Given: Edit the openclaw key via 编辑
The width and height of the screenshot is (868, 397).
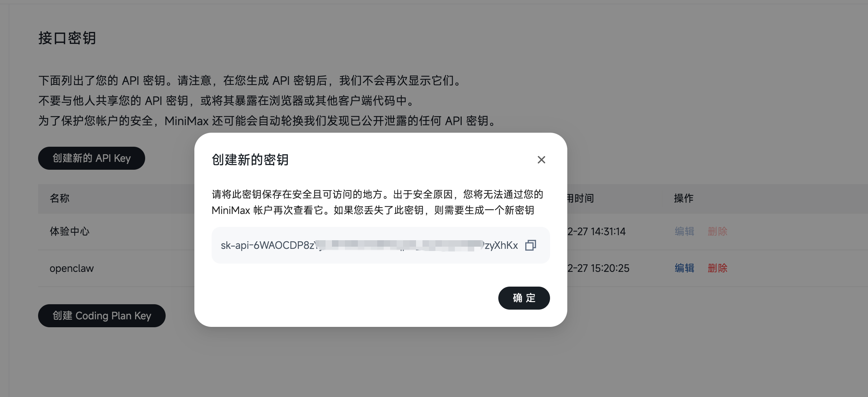Looking at the screenshot, I should (x=684, y=268).
